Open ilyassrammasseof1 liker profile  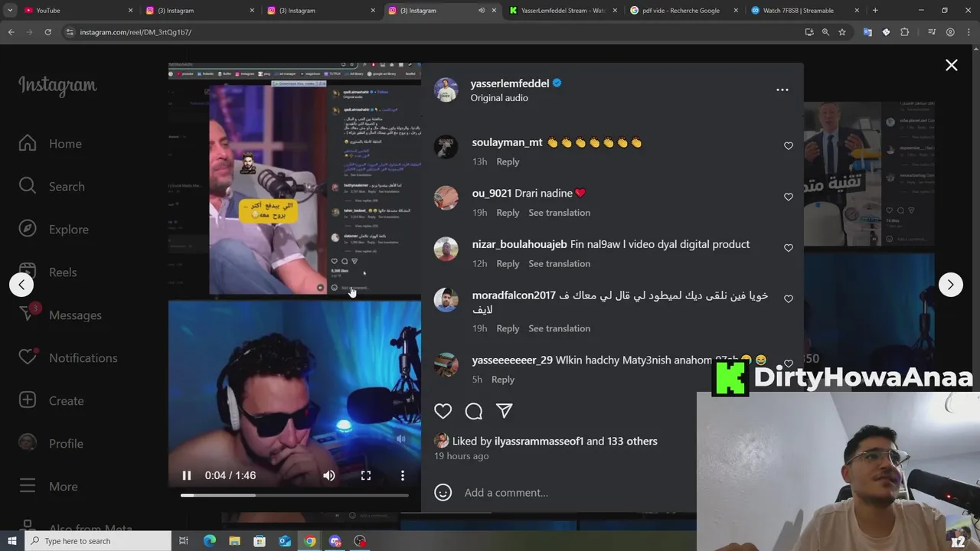pyautogui.click(x=539, y=441)
